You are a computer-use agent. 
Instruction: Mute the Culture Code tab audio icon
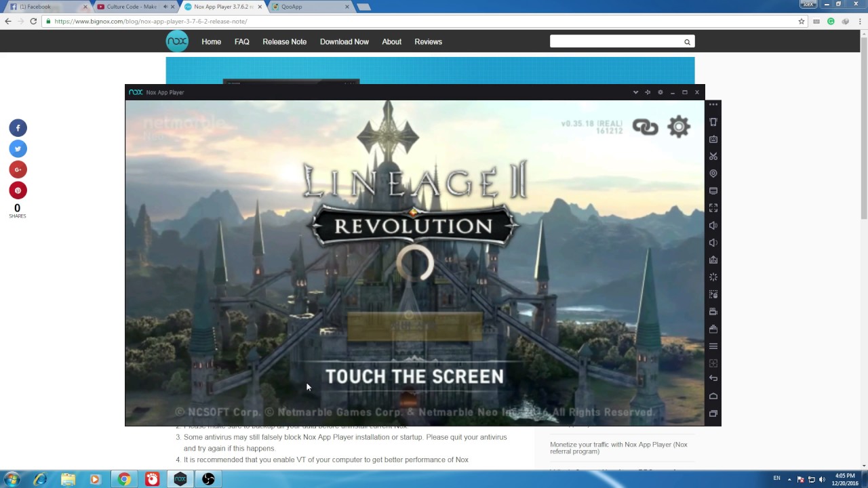pyautogui.click(x=165, y=7)
